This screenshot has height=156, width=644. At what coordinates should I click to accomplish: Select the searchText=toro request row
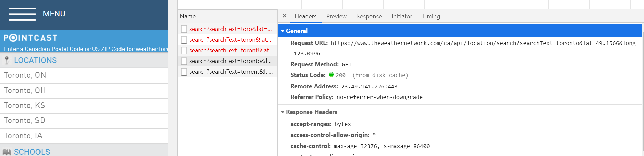tap(227, 29)
